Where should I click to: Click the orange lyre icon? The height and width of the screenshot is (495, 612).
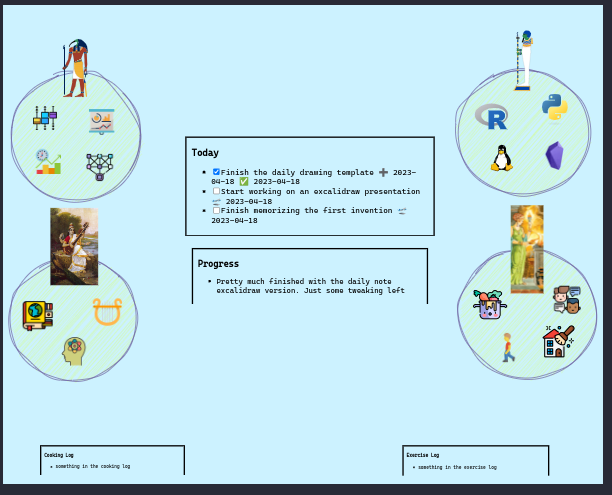point(107,312)
